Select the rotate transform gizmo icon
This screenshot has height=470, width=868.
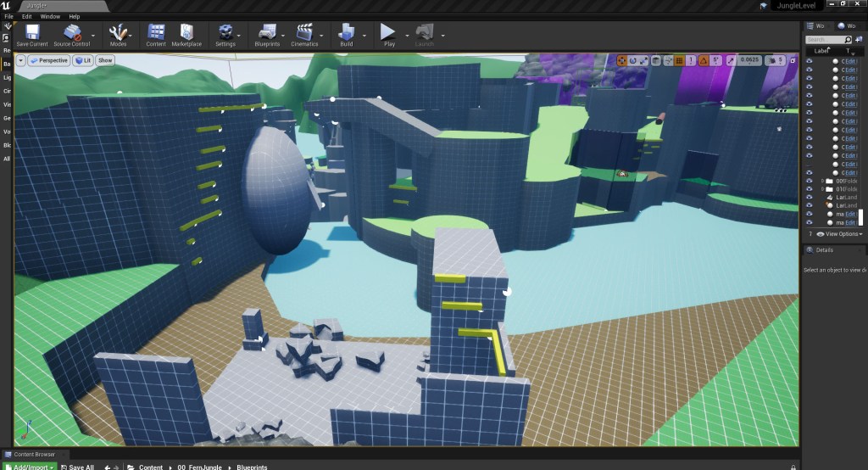tap(632, 60)
